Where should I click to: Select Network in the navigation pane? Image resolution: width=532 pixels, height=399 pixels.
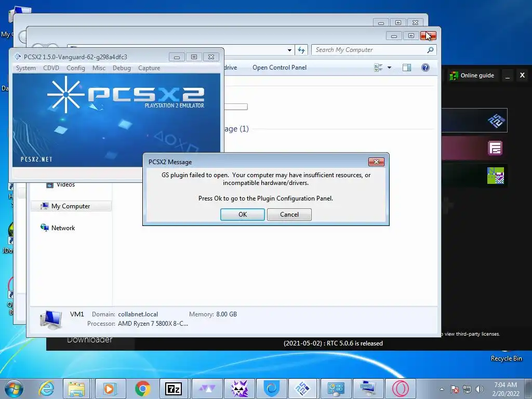[x=63, y=228]
